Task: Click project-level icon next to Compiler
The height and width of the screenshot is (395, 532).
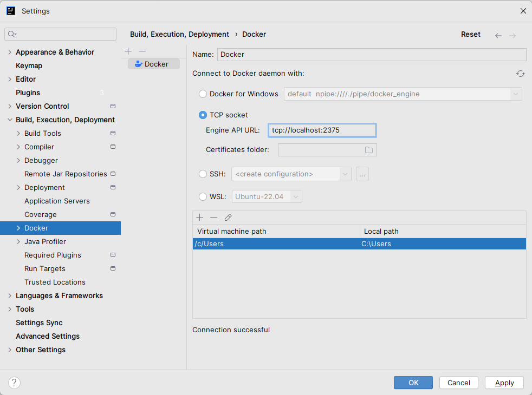Action: (x=113, y=147)
